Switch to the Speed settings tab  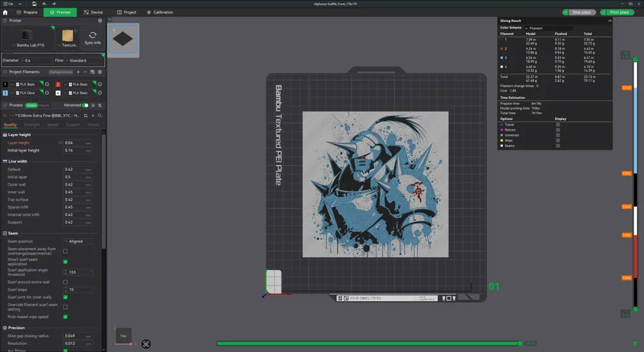[53, 125]
